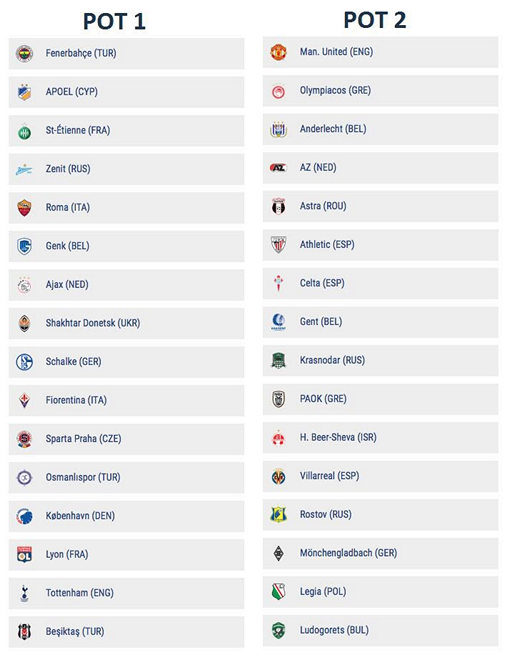Select the Villarreal yellow crest
The image size is (510, 655).
pyautogui.click(x=279, y=476)
